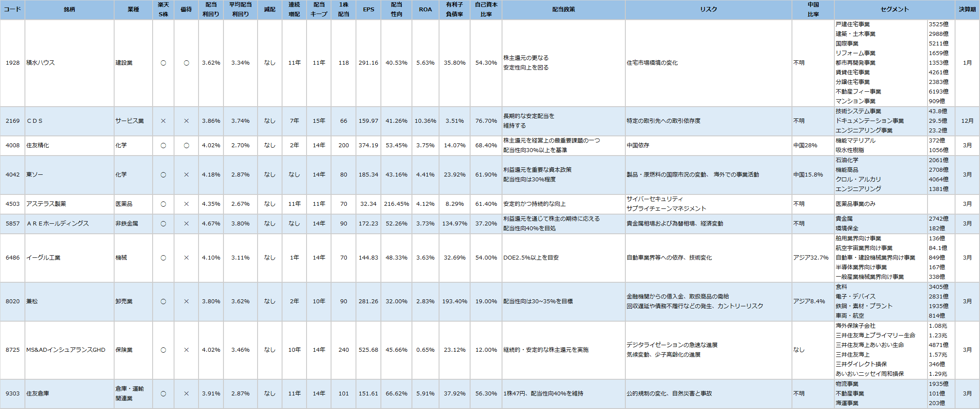
Task: Click the 216.45% payout ratio cell
Action: click(x=396, y=204)
